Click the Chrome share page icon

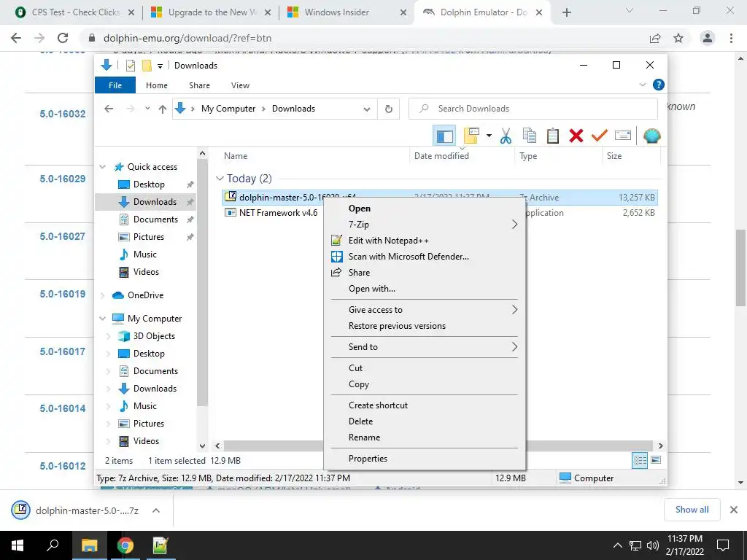655,38
